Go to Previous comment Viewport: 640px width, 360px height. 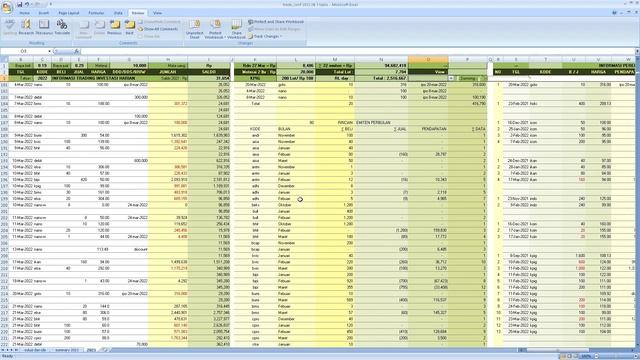click(x=115, y=28)
